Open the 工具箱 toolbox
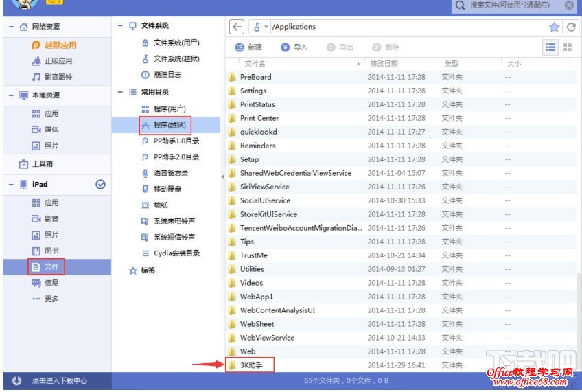 coord(36,163)
